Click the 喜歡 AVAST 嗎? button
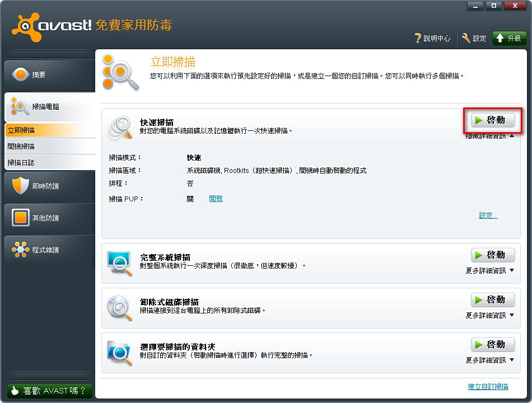The image size is (532, 403). point(49,391)
